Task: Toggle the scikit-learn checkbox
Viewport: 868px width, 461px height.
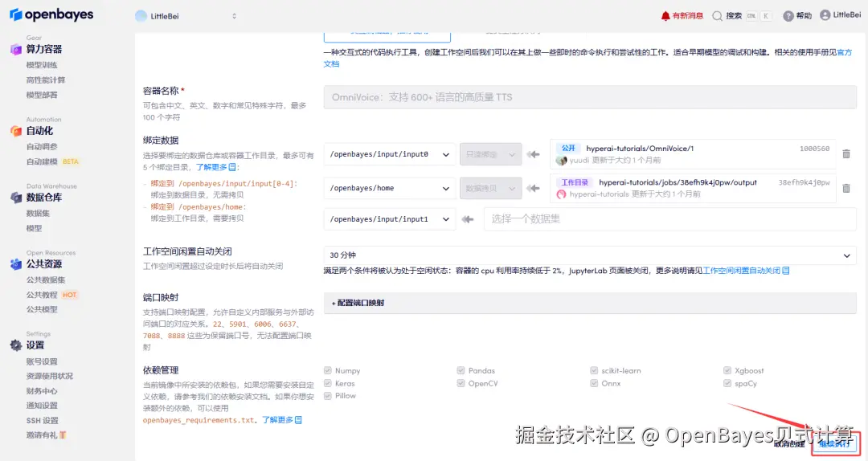Action: point(594,370)
